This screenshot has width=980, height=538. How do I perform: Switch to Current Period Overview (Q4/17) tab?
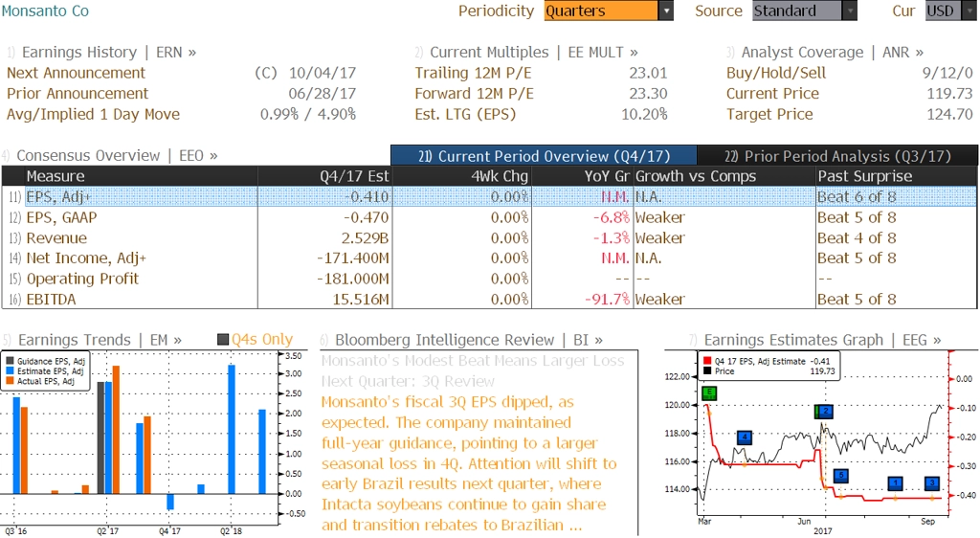click(544, 156)
